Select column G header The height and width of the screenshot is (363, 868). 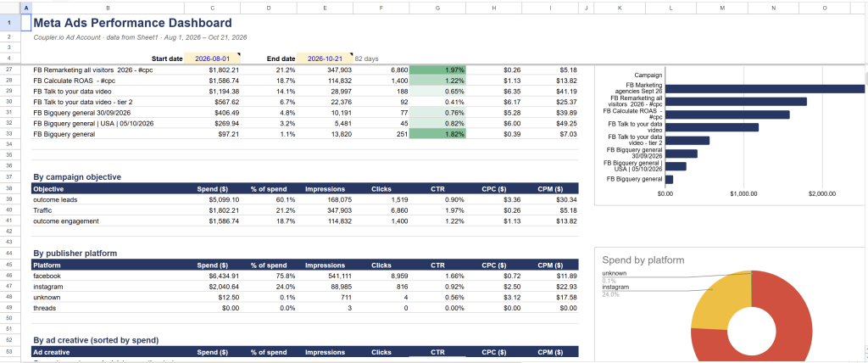[x=437, y=8]
